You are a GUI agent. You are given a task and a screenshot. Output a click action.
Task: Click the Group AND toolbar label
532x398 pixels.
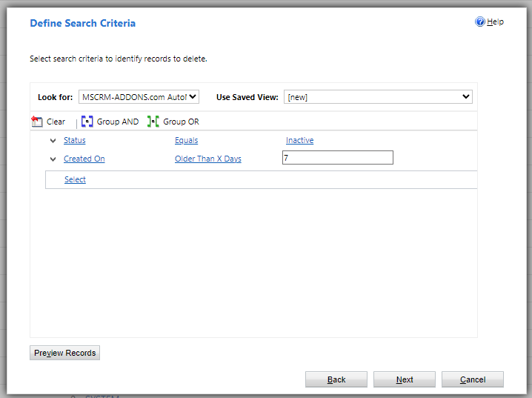(x=118, y=122)
